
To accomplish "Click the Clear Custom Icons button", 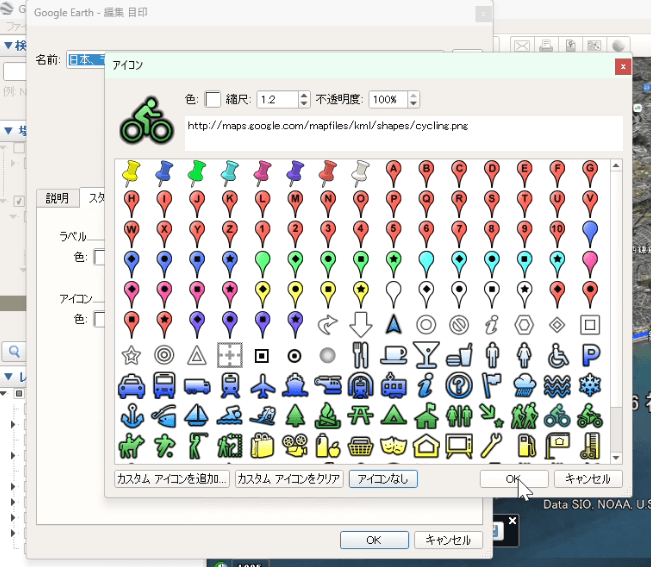I will [289, 479].
